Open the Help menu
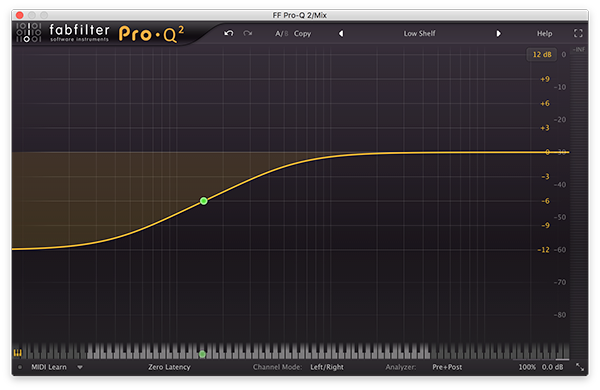 pos(544,34)
